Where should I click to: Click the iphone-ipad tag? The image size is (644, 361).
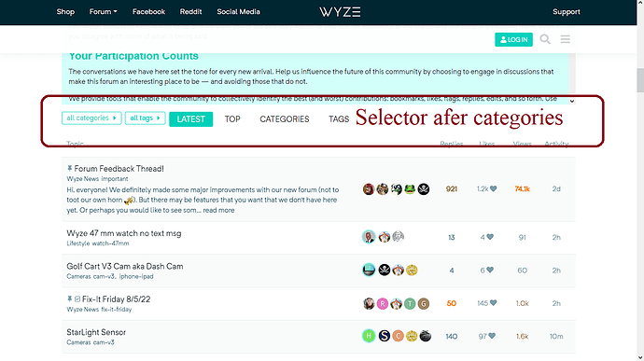click(x=136, y=276)
